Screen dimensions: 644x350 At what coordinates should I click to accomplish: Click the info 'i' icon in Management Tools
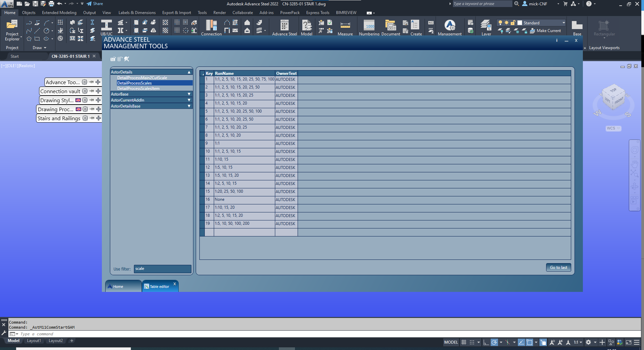[556, 40]
